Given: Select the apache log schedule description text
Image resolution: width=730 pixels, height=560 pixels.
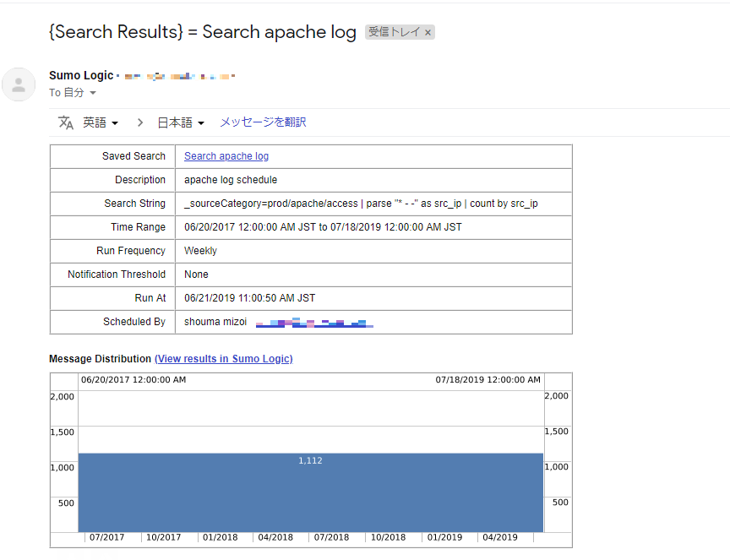Looking at the screenshot, I should [x=231, y=180].
